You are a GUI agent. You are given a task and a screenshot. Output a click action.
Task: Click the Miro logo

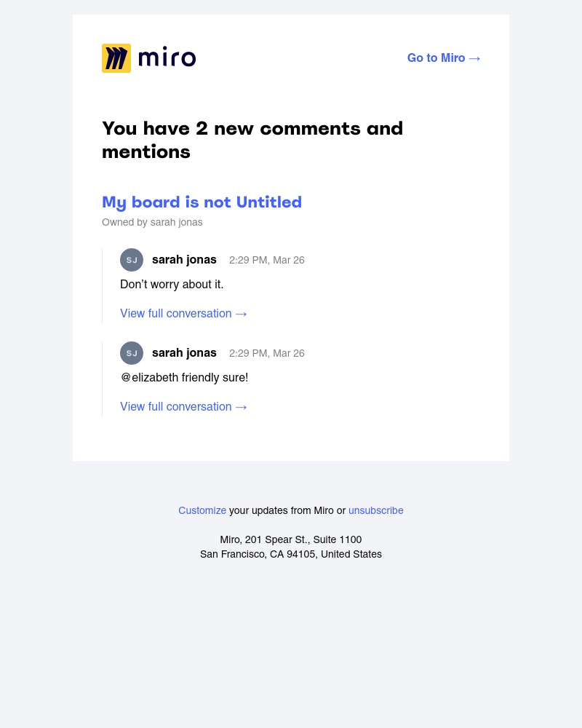pos(148,58)
